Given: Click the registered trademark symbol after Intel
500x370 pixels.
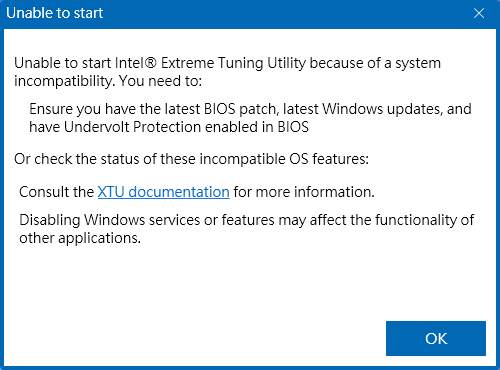Looking at the screenshot, I should tap(151, 62).
